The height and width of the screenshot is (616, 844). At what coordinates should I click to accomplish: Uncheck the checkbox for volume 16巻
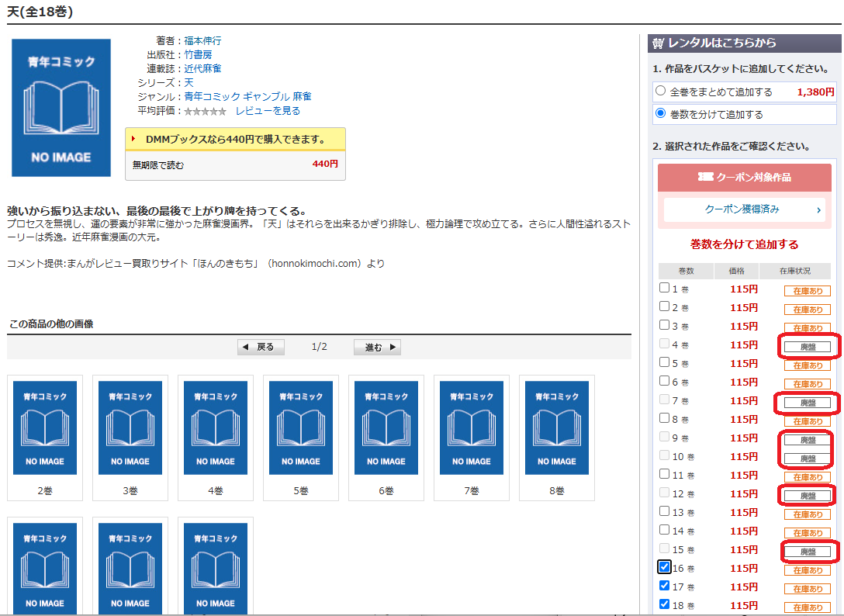(665, 567)
